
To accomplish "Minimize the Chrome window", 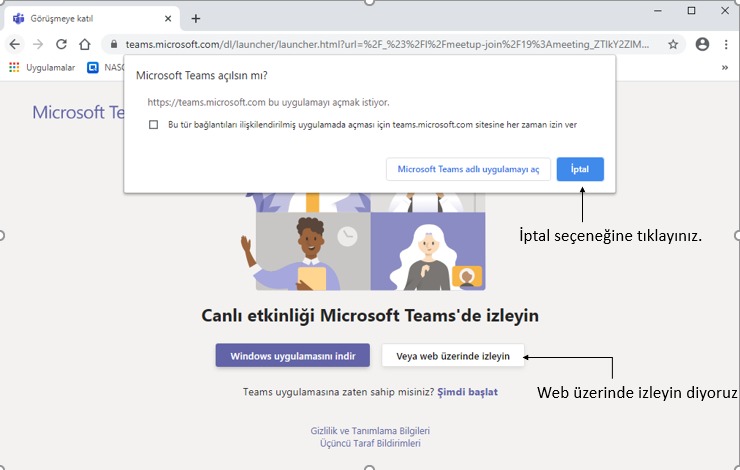I will point(657,10).
